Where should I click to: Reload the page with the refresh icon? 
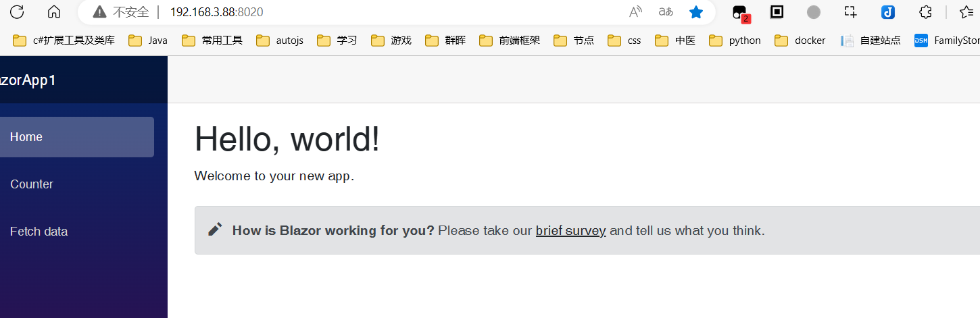click(17, 11)
